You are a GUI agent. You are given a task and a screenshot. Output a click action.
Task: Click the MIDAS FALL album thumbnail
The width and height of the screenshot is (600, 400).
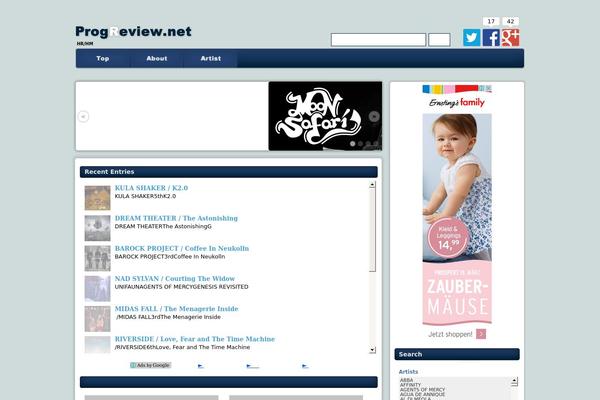pyautogui.click(x=98, y=319)
